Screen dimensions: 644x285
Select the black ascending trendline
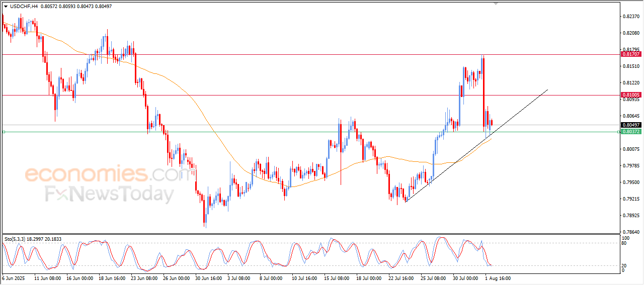[476, 146]
